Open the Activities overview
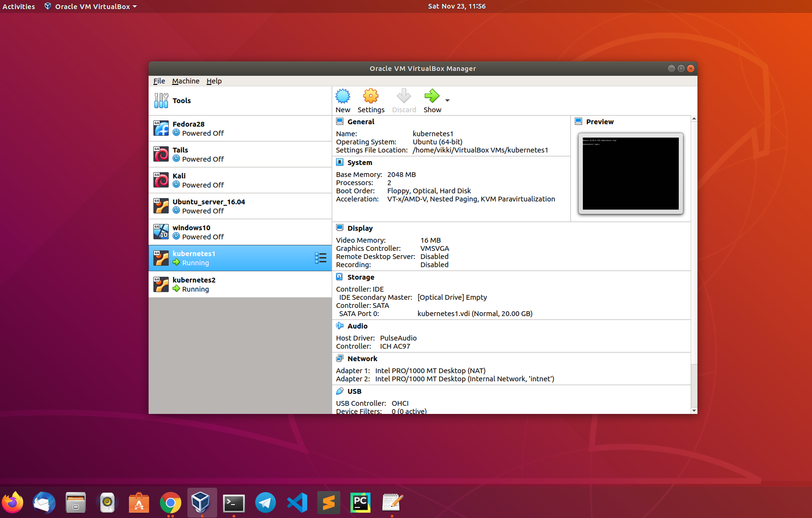Screen dimensions: 812x518 click(x=19, y=6)
